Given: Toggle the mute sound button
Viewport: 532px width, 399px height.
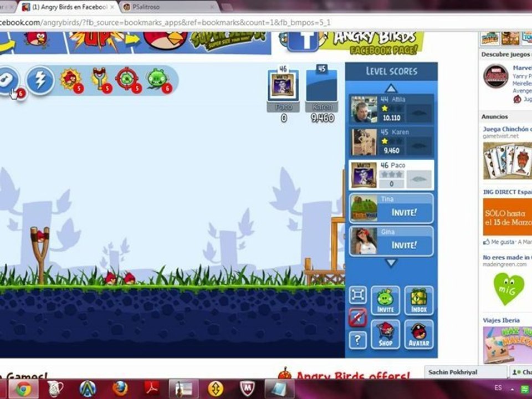Looking at the screenshot, I should coord(358,318).
